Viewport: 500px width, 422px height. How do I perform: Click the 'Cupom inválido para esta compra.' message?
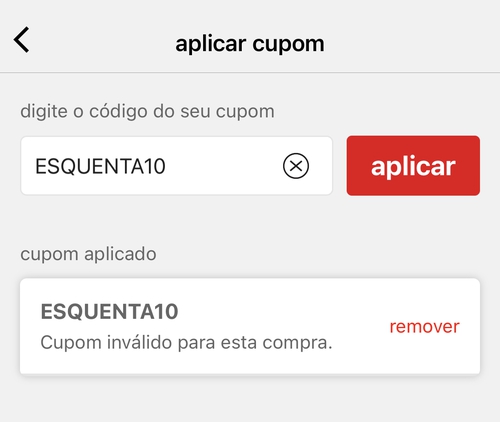click(186, 342)
